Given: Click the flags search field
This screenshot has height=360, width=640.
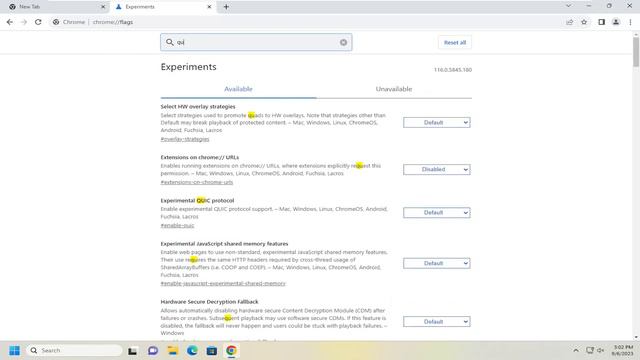Looking at the screenshot, I should pos(256,42).
